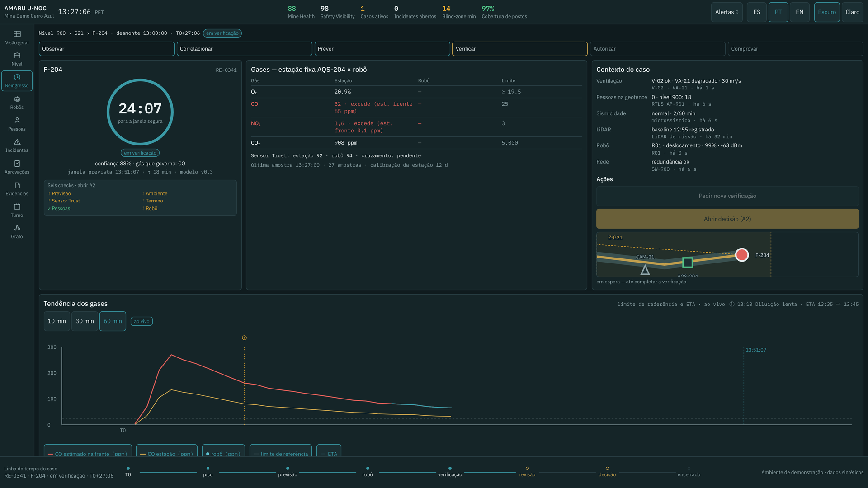Click Abrir decisão (A2) button
The height and width of the screenshot is (488, 868).
(727, 219)
